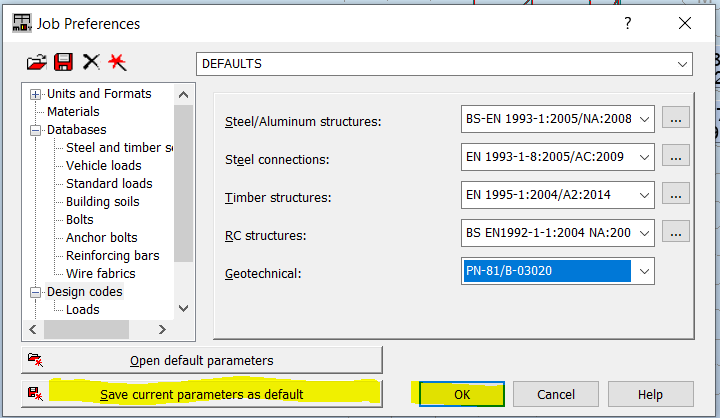Click ellipsis button beside Steel connections
720x418 pixels.
point(675,157)
